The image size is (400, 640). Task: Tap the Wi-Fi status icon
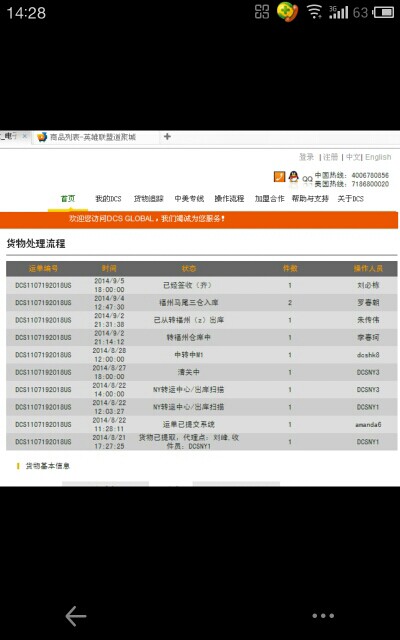pos(314,12)
